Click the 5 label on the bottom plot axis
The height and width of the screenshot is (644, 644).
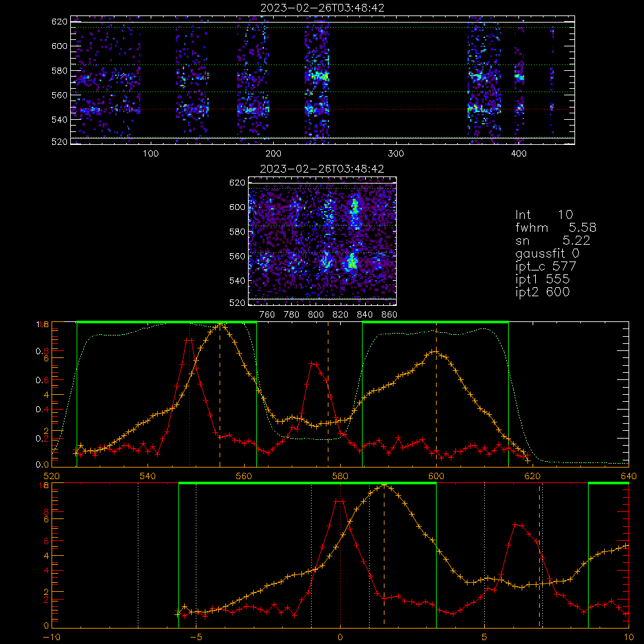pos(485,638)
